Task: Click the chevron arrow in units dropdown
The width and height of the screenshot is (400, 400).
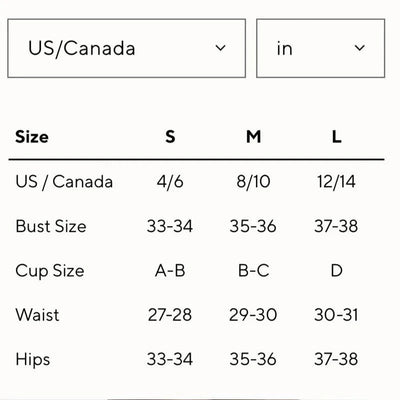Action: click(x=359, y=48)
